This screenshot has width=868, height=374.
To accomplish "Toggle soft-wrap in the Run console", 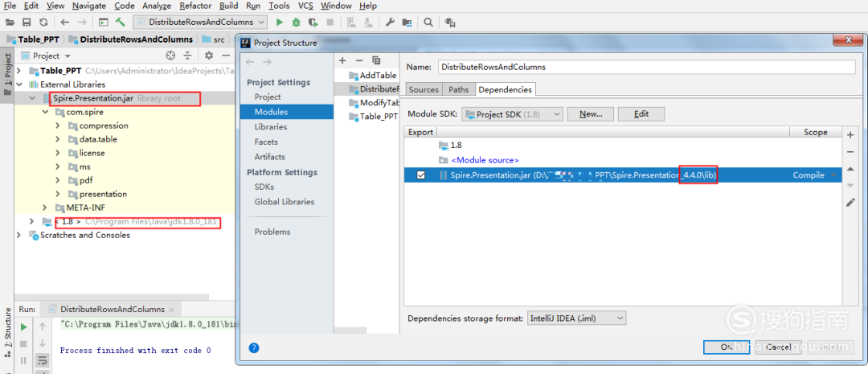I will [42, 360].
